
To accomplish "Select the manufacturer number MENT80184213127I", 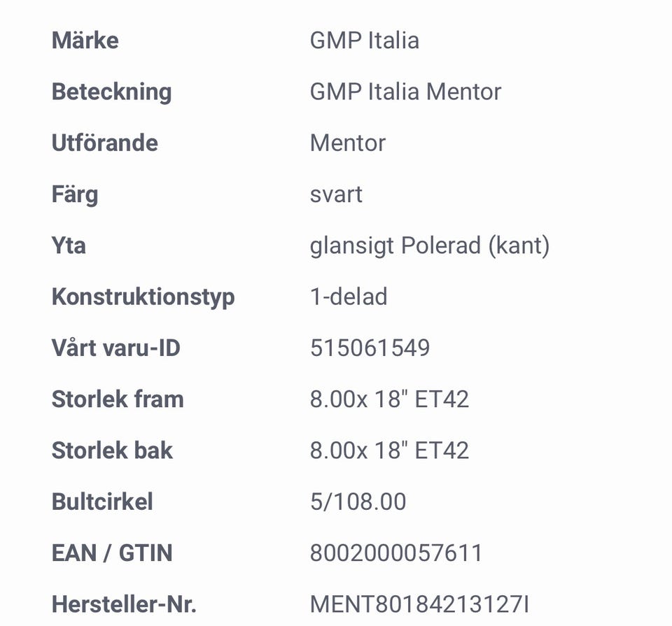I will pos(424,604).
